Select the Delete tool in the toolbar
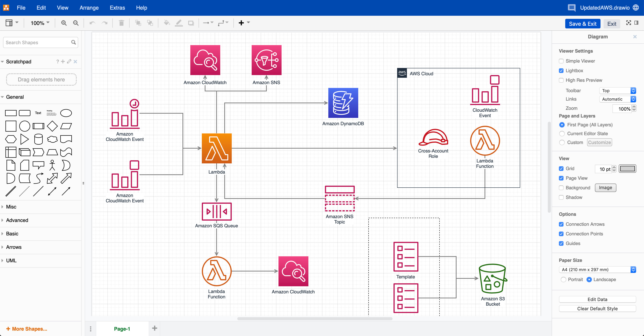The image size is (644, 336). [x=121, y=23]
